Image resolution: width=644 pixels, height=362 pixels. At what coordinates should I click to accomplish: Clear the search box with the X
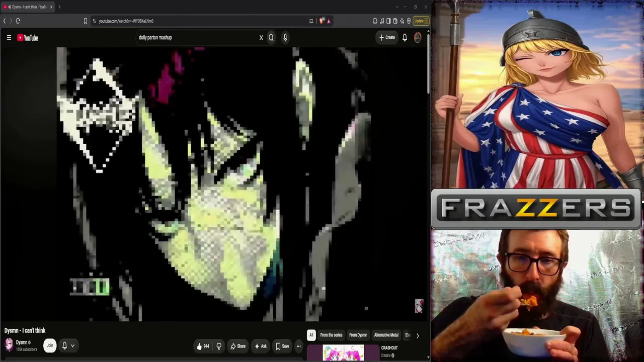click(x=261, y=38)
